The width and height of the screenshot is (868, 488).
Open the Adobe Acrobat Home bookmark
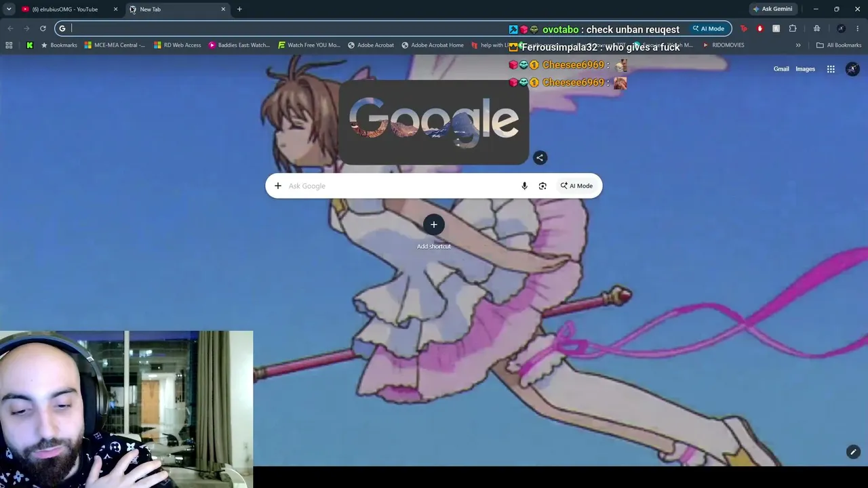tap(433, 45)
